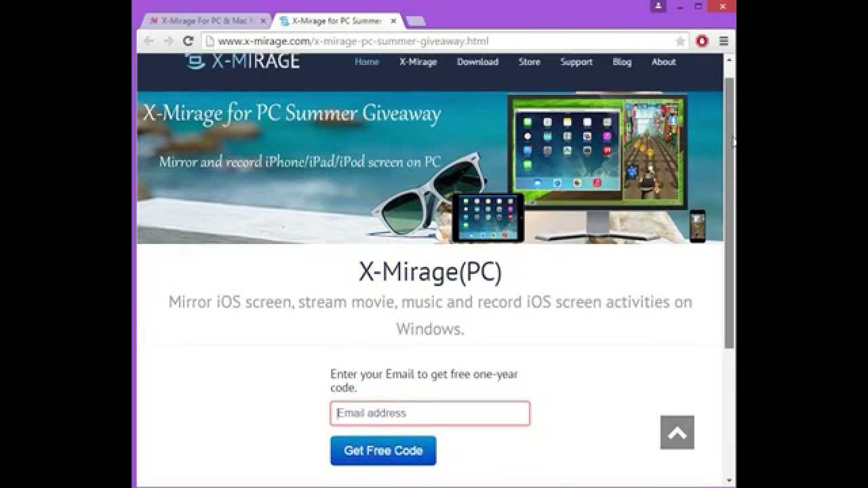Image resolution: width=868 pixels, height=488 pixels.
Task: Click the iPad image in the banner
Action: tap(488, 218)
